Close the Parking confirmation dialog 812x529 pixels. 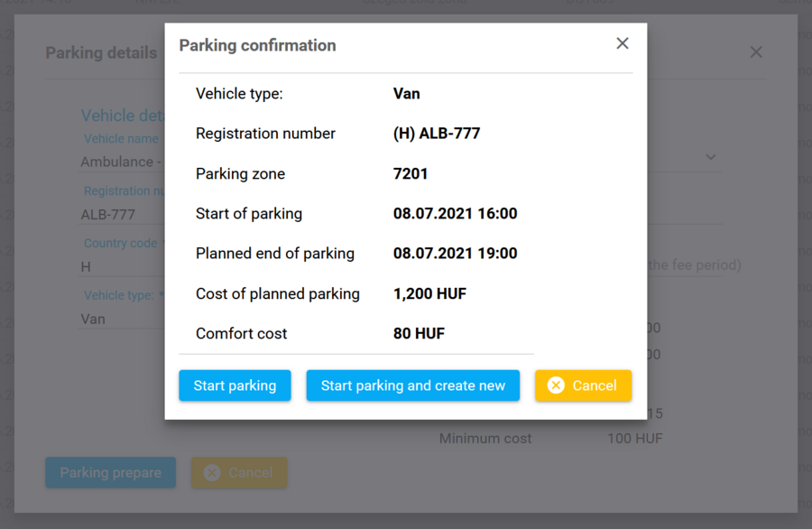pyautogui.click(x=623, y=43)
